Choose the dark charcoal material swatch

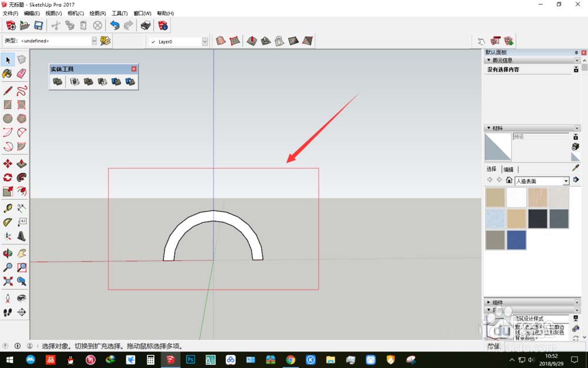(537, 218)
